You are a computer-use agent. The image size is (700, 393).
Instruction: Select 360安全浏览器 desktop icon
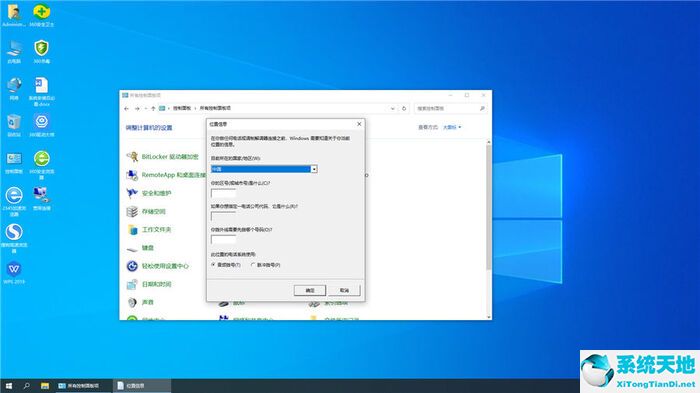[42, 165]
